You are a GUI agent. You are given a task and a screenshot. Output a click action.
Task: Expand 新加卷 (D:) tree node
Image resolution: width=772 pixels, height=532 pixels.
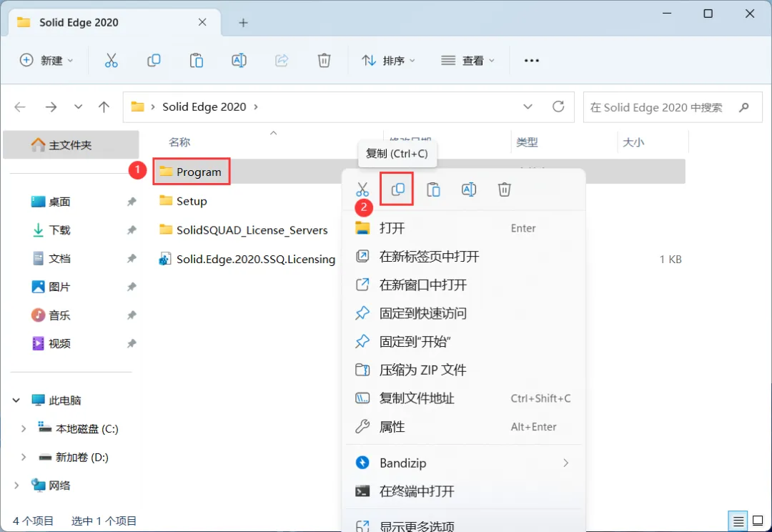(x=23, y=458)
